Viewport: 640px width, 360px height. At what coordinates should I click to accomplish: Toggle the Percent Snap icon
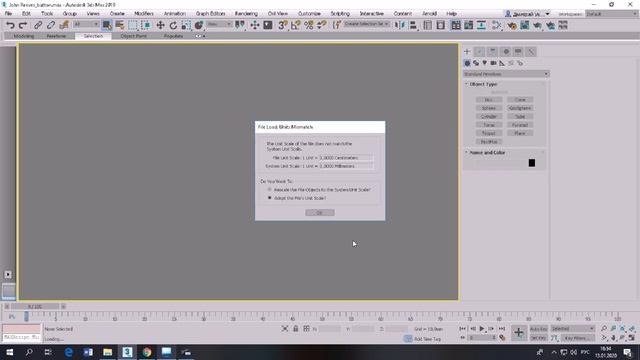[309, 25]
